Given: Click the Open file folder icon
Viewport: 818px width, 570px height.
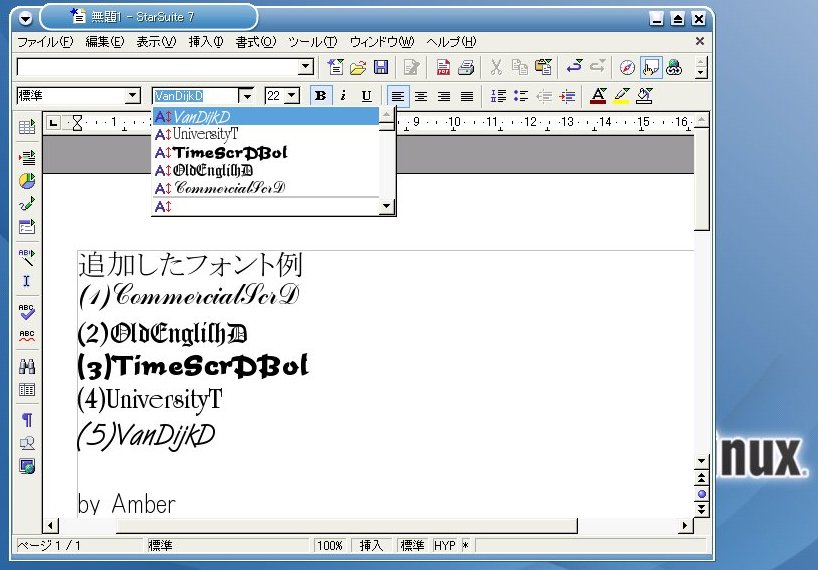Looking at the screenshot, I should [358, 68].
